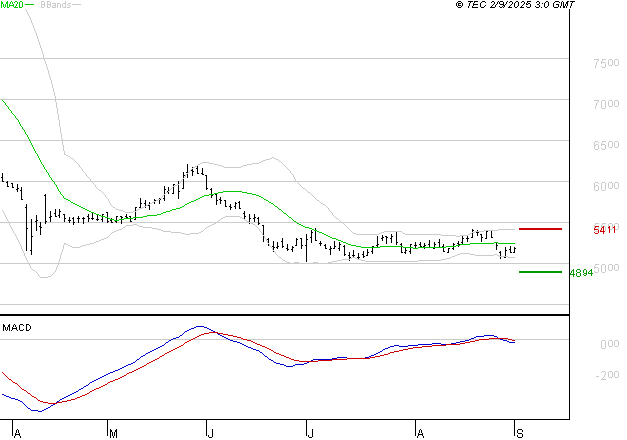Click the 7000 price axis label
This screenshot has width=627, height=440.
(605, 104)
